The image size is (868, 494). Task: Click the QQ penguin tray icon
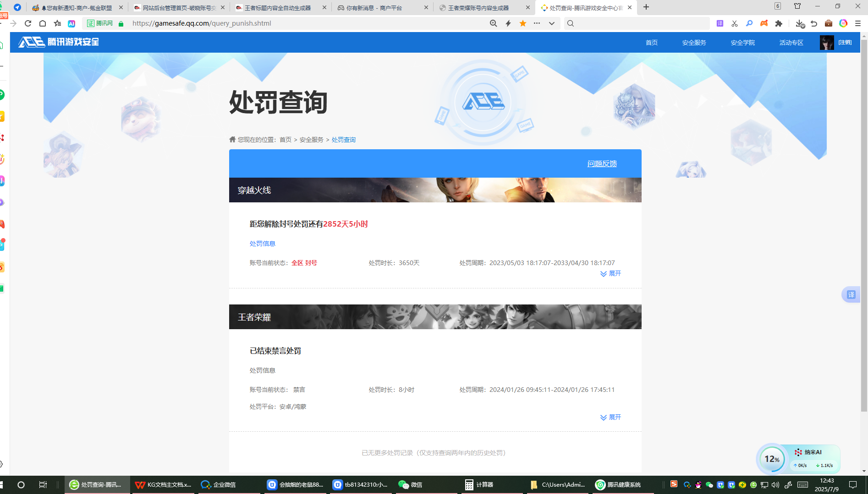pyautogui.click(x=698, y=485)
